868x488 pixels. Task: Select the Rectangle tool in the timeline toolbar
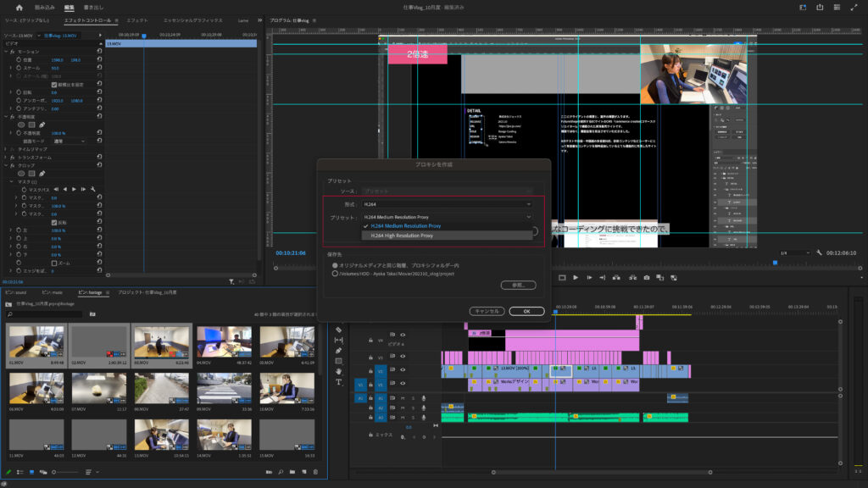coord(339,361)
